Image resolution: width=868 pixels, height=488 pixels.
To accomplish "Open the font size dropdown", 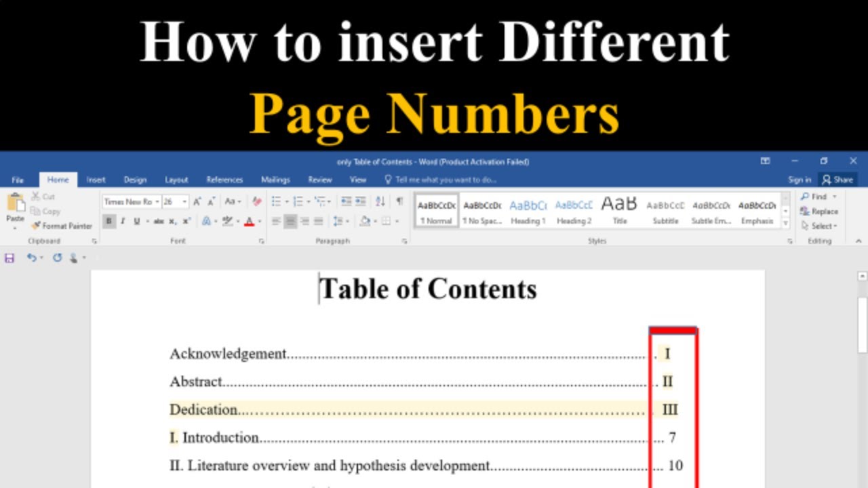I will 184,201.
